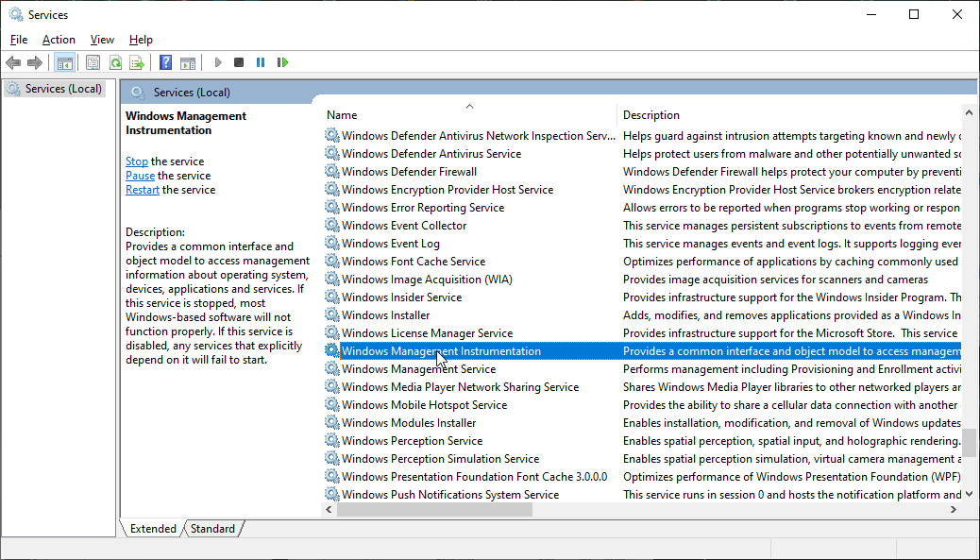Screen dimensions: 980x560
Task: Click the Pause Service toolbar icon
Action: coord(260,61)
